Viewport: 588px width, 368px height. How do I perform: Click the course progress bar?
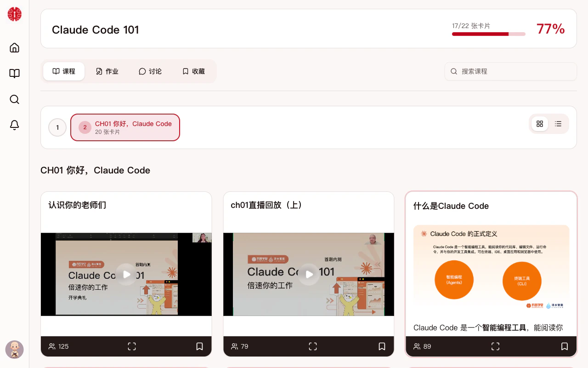coord(488,34)
